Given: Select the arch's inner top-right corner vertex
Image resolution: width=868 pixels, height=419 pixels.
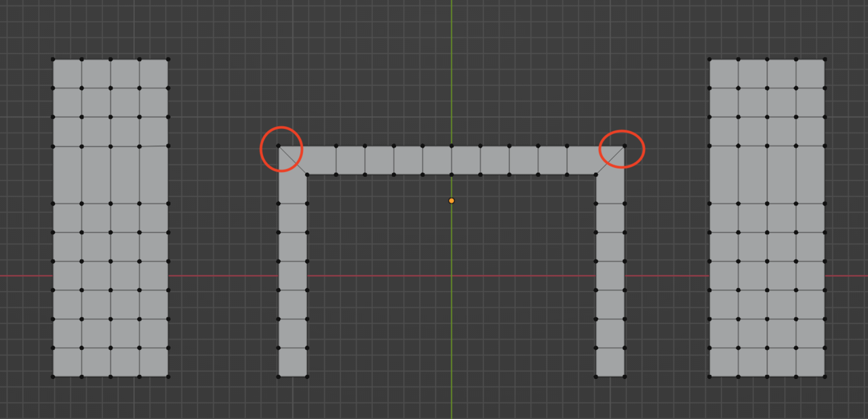Looking at the screenshot, I should [x=596, y=175].
